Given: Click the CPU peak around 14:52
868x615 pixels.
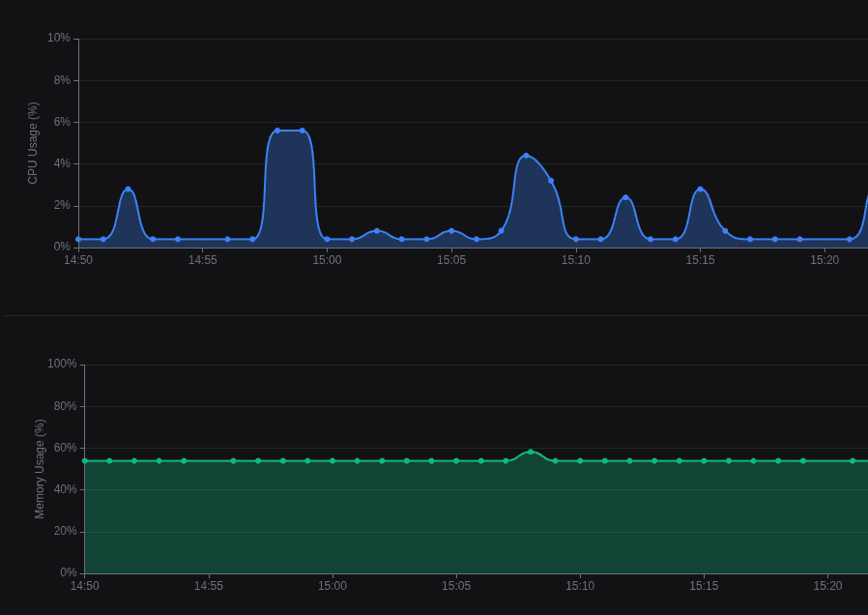Looking at the screenshot, I should click(129, 190).
